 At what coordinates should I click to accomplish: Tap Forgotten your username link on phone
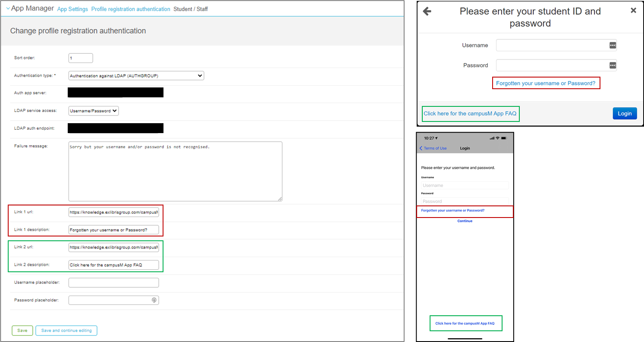pyautogui.click(x=452, y=211)
